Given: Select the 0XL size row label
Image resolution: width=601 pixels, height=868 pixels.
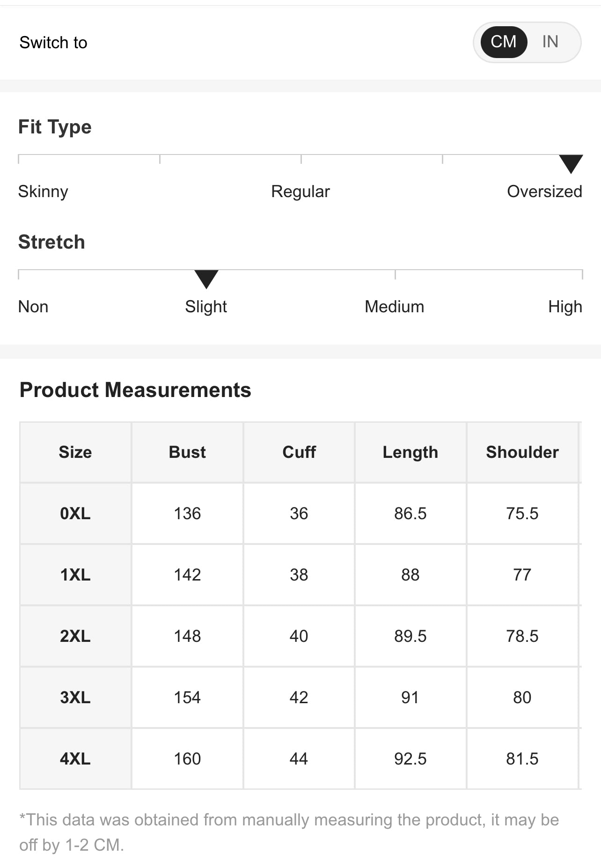Looking at the screenshot, I should tap(75, 514).
